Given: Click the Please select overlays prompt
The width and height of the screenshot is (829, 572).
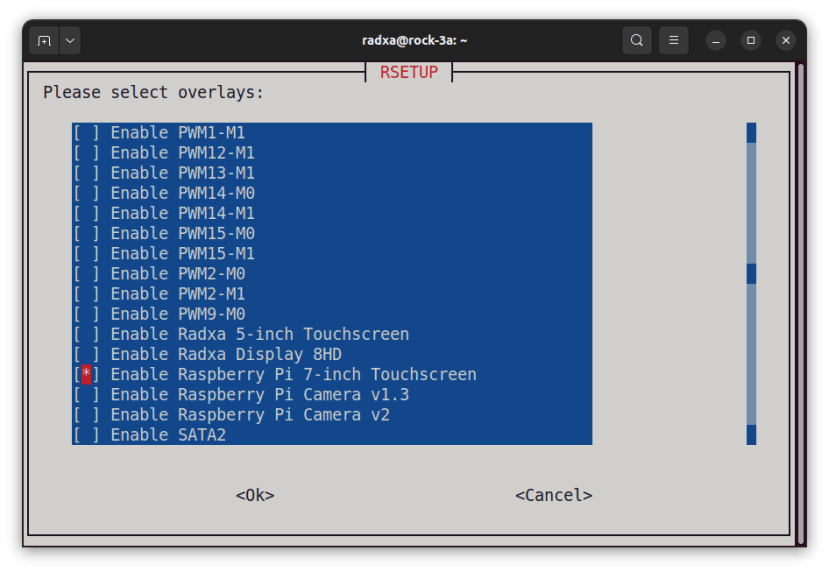Looking at the screenshot, I should [x=153, y=93].
